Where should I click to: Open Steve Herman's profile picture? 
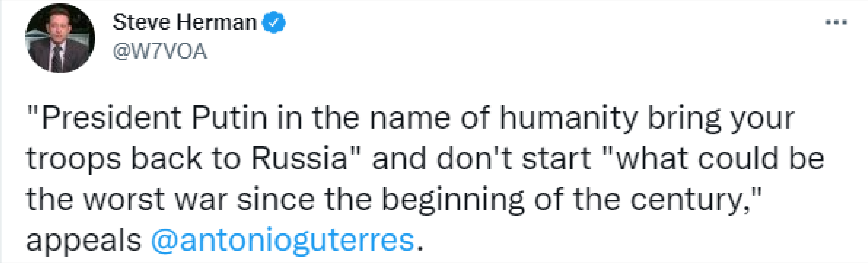point(60,38)
